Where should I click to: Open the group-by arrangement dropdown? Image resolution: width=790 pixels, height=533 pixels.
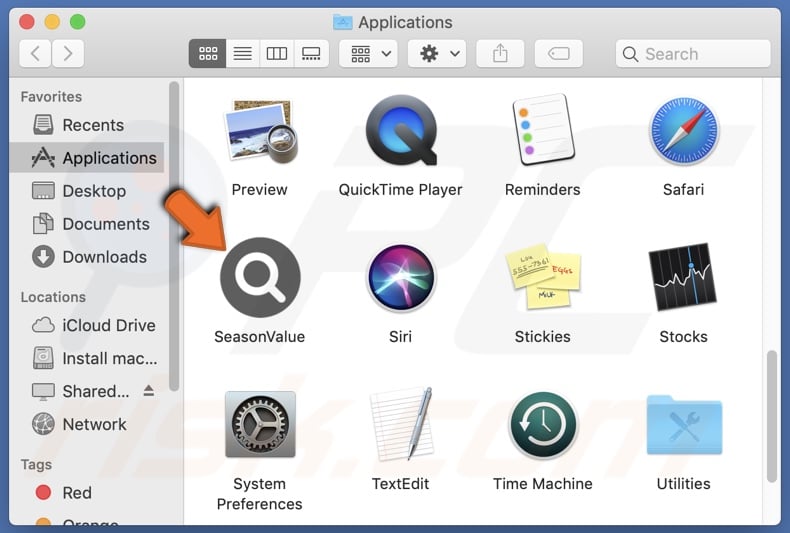[368, 53]
